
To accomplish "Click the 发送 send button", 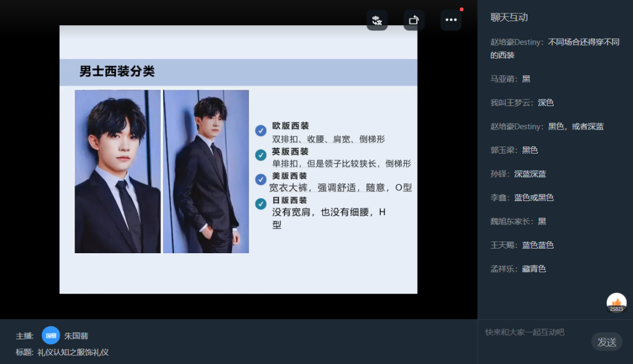I will tap(607, 342).
